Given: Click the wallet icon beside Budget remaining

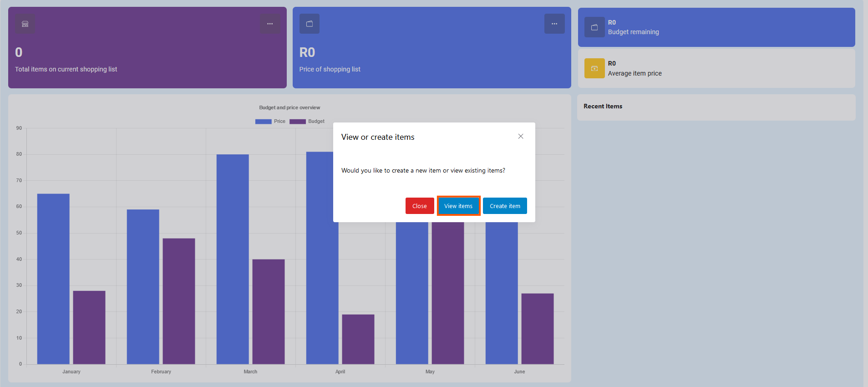Looking at the screenshot, I should pyautogui.click(x=594, y=27).
